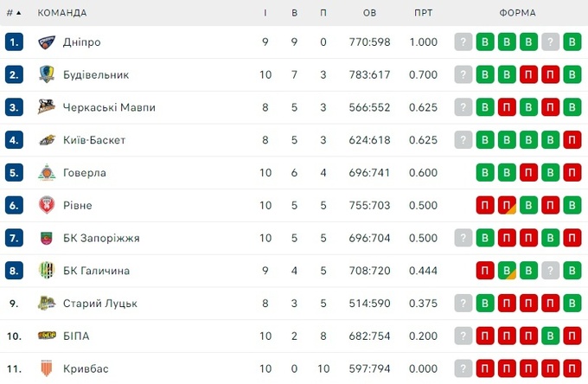The image size is (588, 384).
Task: Click the Будівельник team logo
Action: point(47,75)
